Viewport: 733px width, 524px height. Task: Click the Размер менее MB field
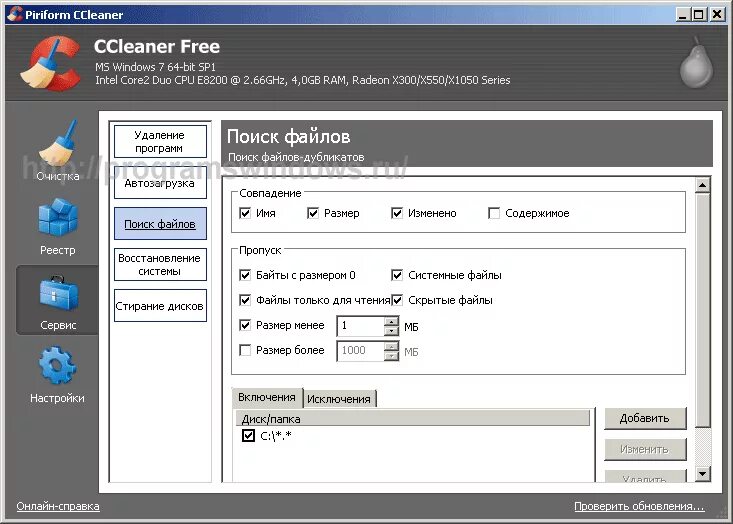[360, 326]
